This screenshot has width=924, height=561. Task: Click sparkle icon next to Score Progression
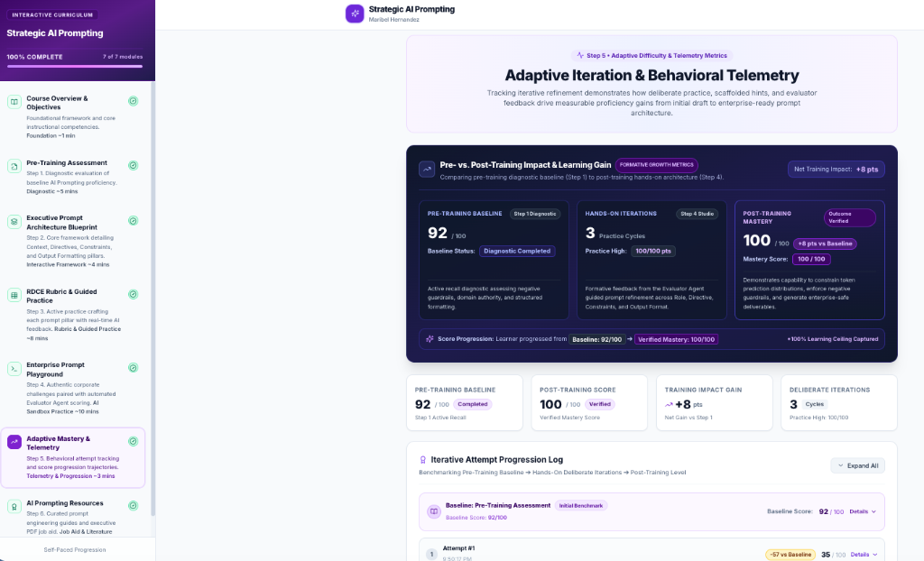click(x=430, y=339)
